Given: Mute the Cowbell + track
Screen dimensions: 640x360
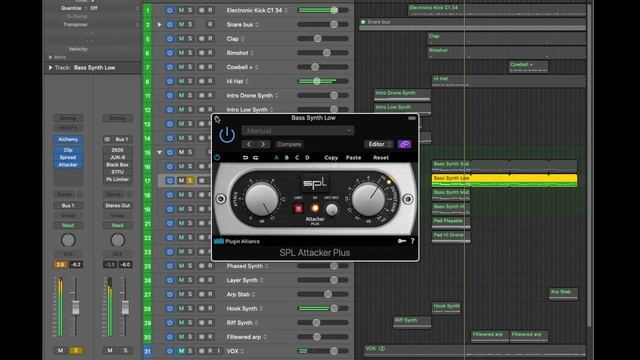Looking at the screenshot, I should click(x=181, y=67).
